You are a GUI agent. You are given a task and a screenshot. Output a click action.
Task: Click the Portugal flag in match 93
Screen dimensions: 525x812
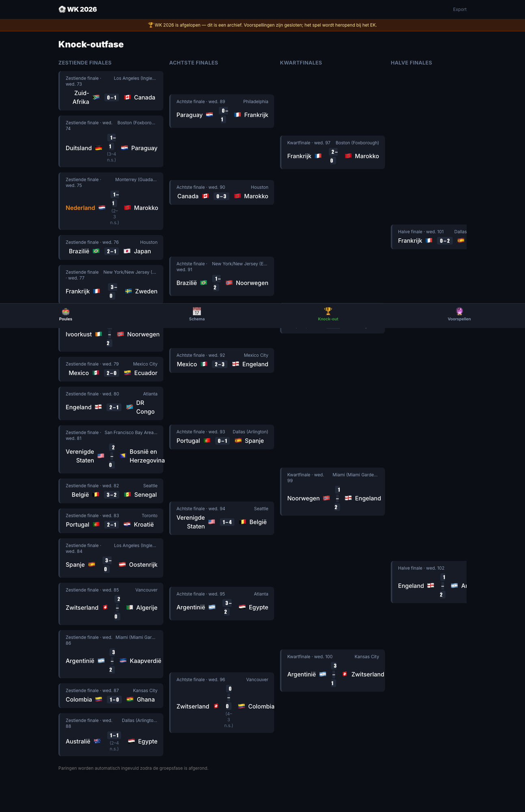click(x=207, y=441)
